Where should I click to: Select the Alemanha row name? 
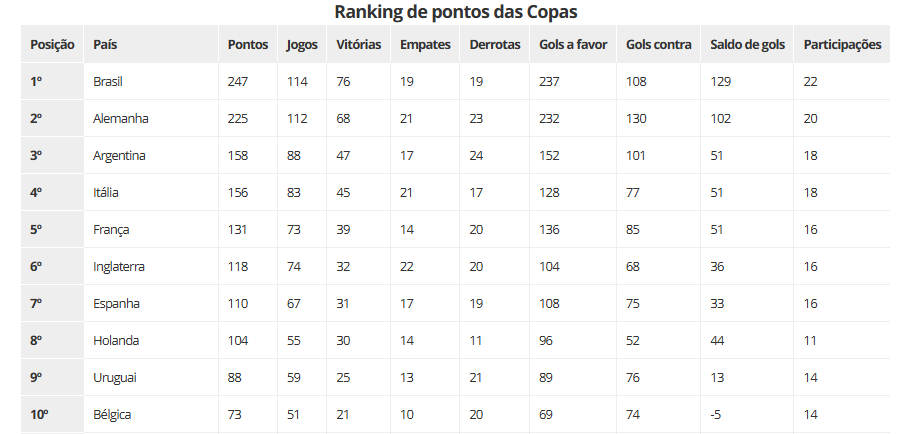tap(120, 118)
